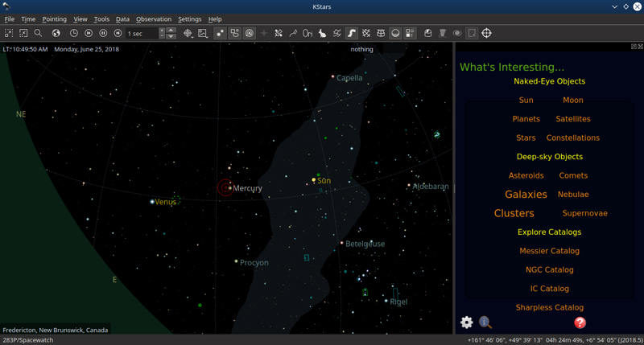Pause the simulation clock
Viewport: 644px width, 345px height.
tap(103, 33)
